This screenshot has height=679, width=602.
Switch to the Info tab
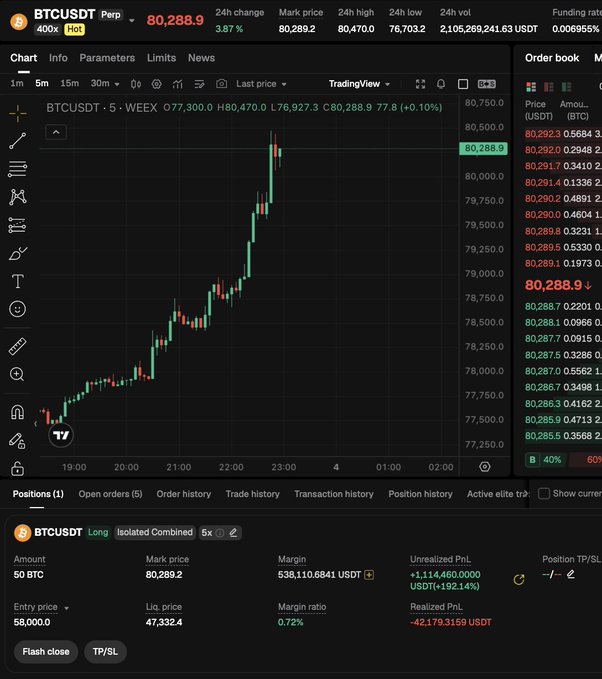click(x=58, y=58)
